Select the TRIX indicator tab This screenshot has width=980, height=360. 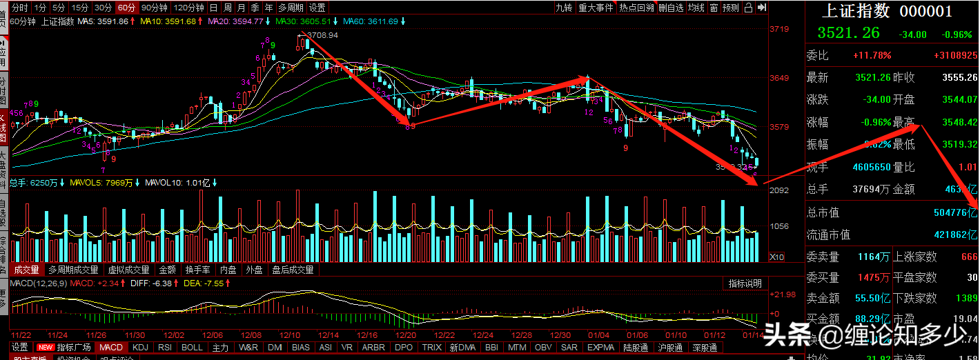click(432, 348)
